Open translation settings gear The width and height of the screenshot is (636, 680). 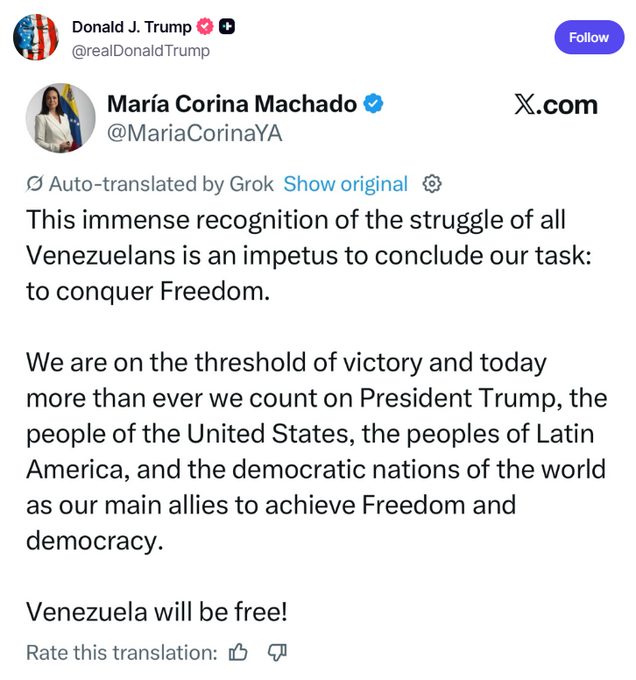[432, 184]
